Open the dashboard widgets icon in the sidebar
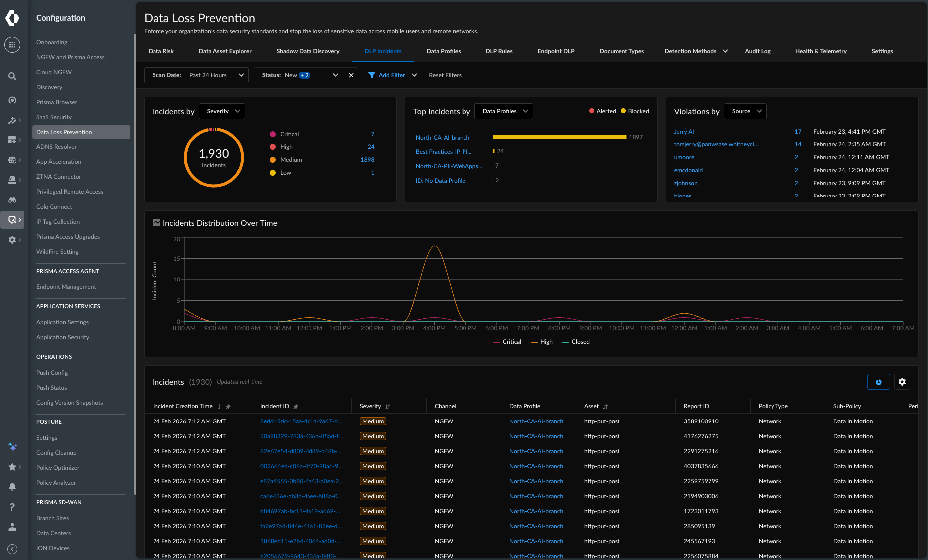This screenshot has height=560, width=928. pos(12,140)
